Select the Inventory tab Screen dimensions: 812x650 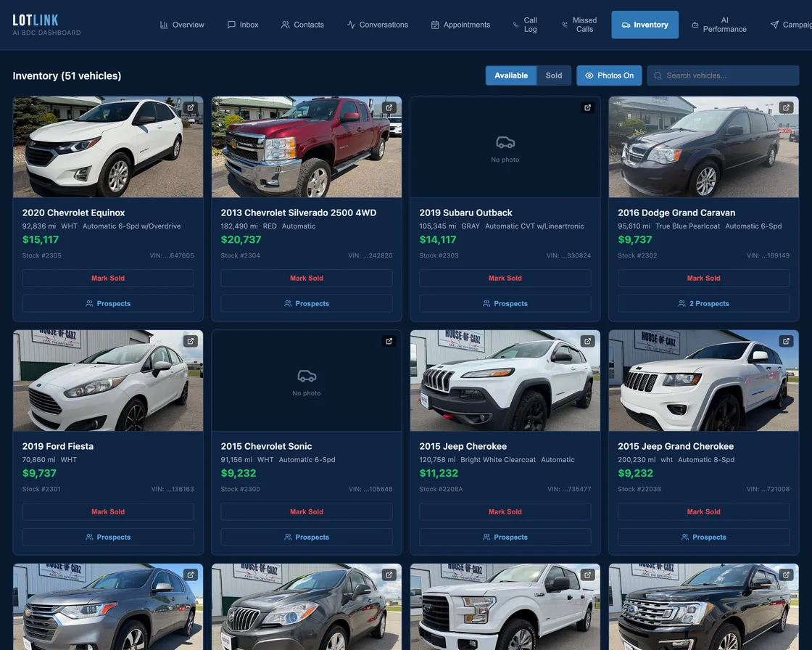(645, 25)
